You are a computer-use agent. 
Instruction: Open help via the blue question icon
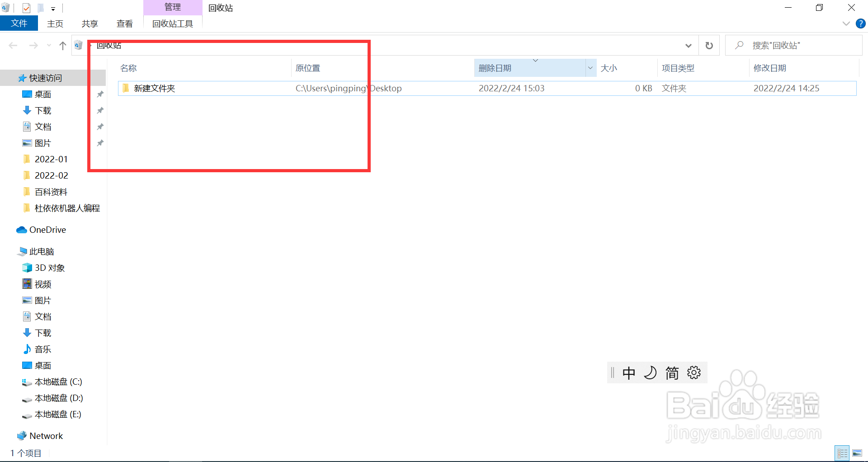point(861,24)
